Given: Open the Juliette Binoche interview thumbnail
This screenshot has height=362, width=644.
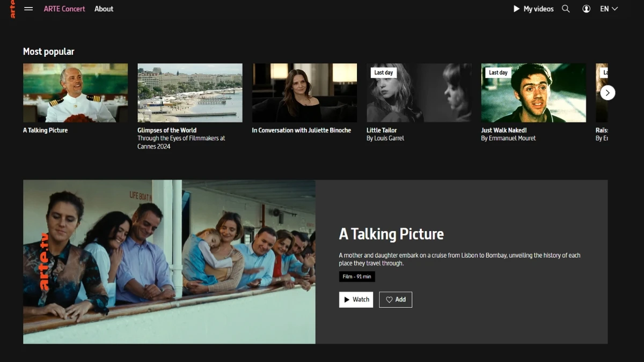Looking at the screenshot, I should [x=304, y=92].
